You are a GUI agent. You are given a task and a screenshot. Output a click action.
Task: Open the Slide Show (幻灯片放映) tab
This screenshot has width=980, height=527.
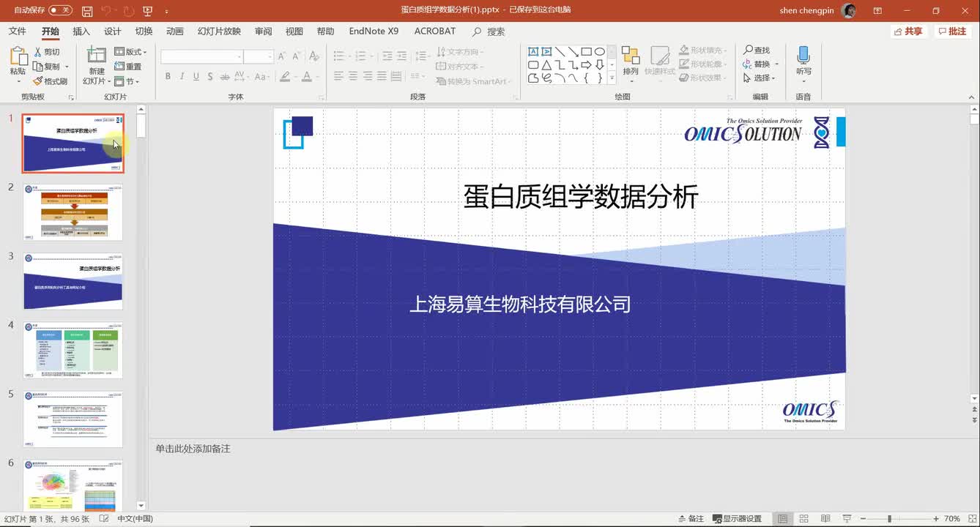[x=219, y=31]
